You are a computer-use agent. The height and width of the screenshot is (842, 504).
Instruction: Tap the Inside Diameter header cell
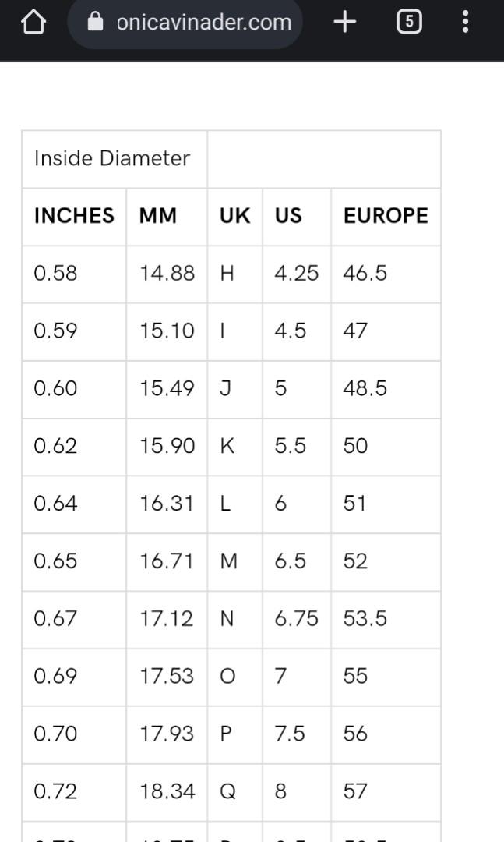112,159
